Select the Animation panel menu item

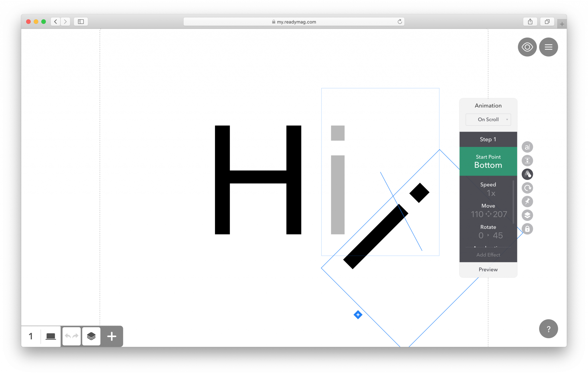tap(488, 105)
